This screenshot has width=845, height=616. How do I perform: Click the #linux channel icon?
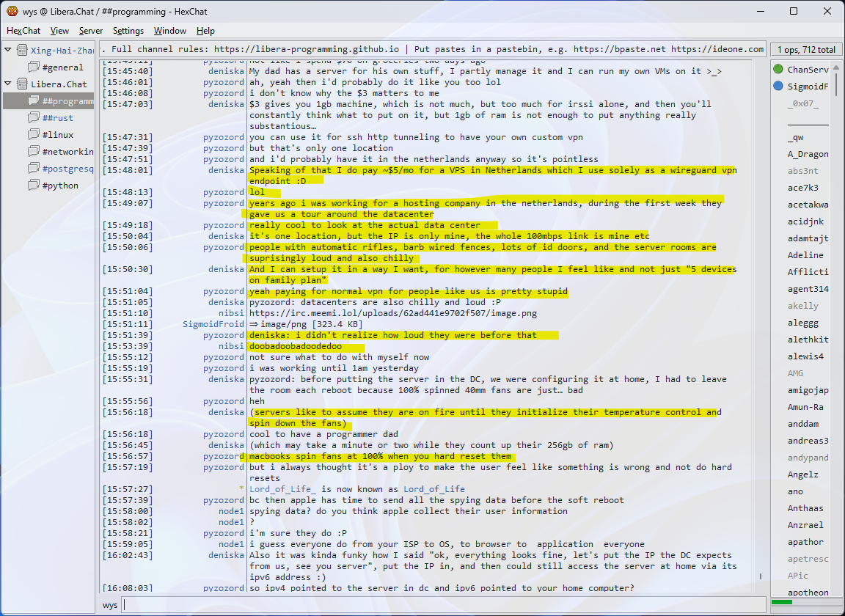34,135
